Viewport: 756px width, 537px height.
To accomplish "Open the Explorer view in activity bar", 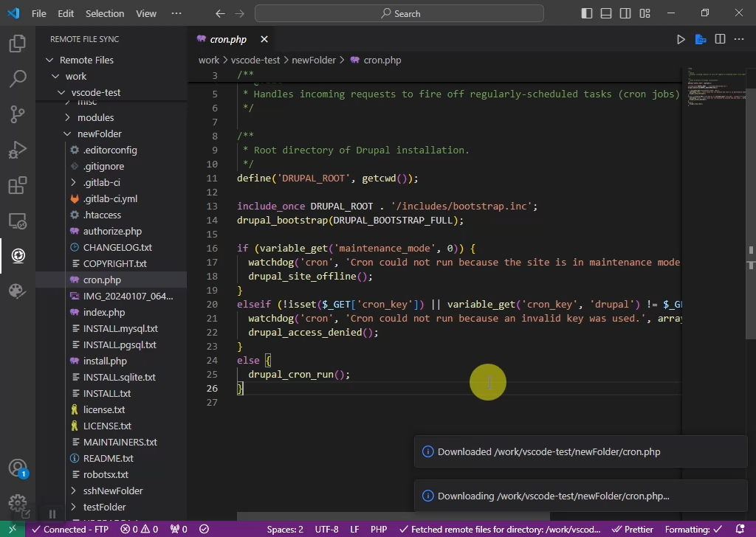I will (18, 44).
